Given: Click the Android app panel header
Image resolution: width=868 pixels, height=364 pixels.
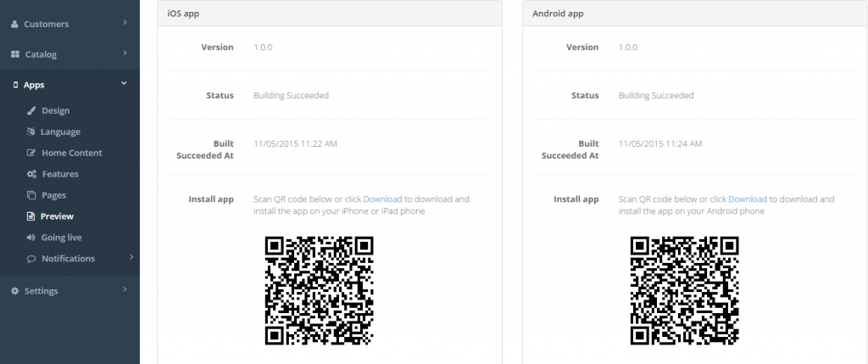Looking at the screenshot, I should tap(695, 14).
